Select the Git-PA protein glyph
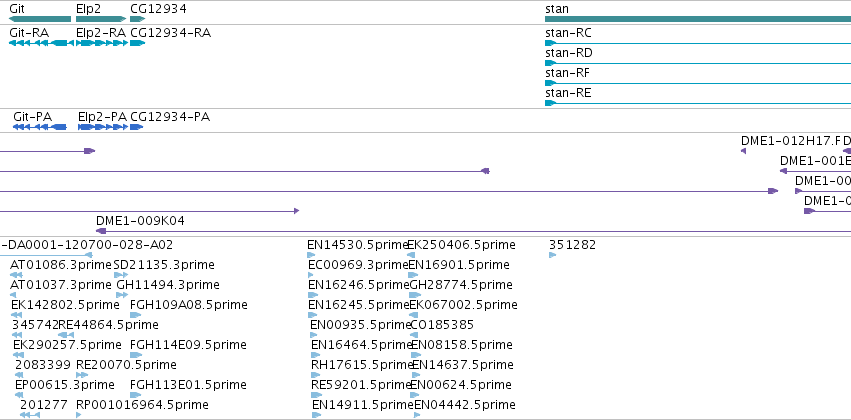 40,127
